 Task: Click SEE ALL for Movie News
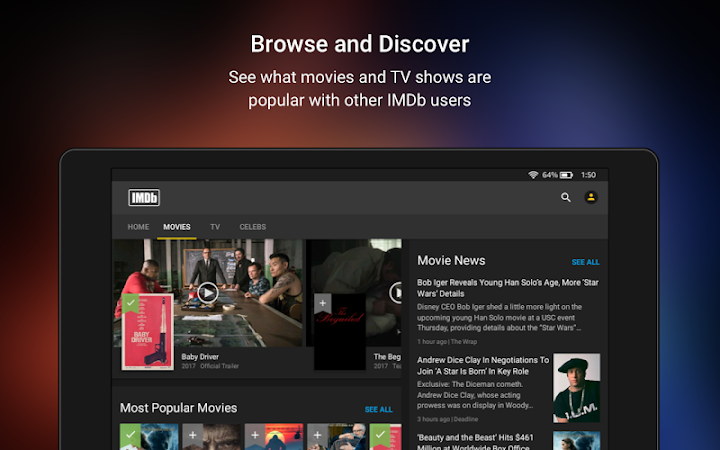(x=585, y=262)
